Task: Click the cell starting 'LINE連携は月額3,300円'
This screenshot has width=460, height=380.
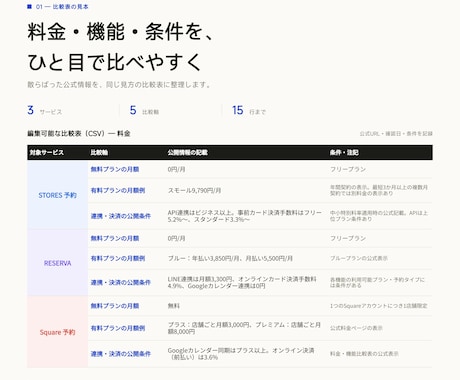Action: point(242,282)
